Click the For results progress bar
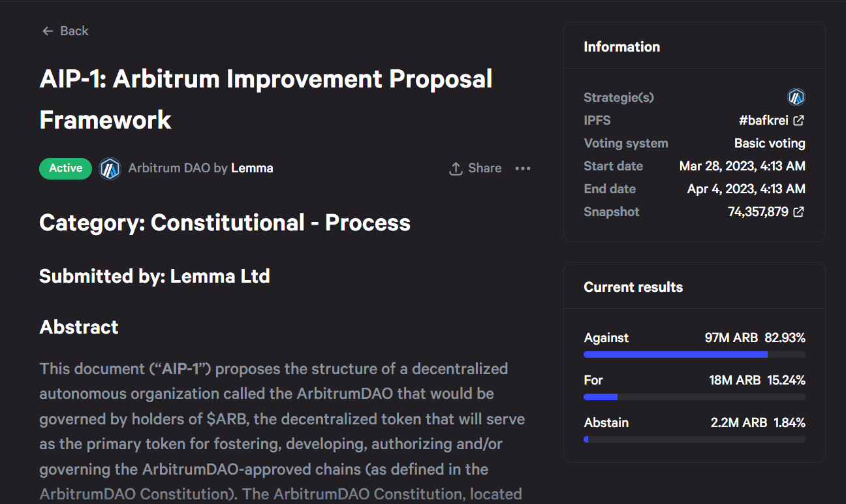 tap(695, 397)
